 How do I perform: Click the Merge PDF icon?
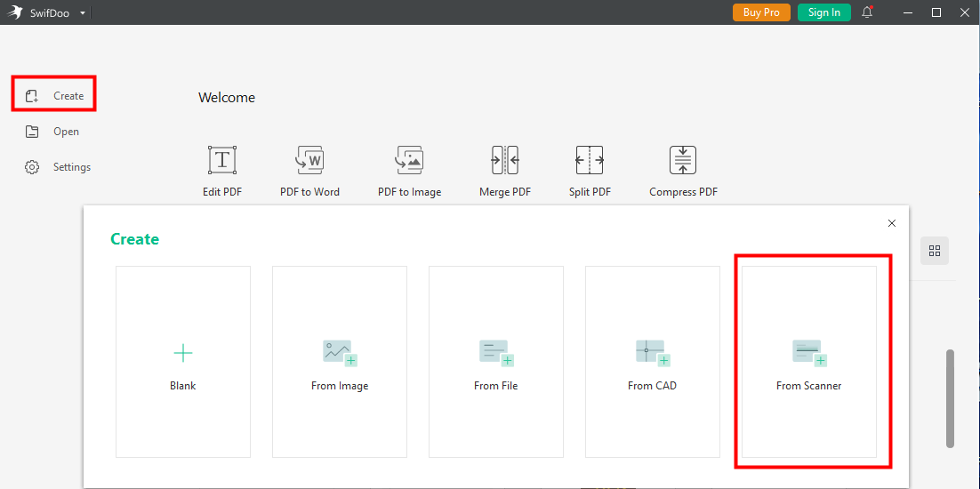pyautogui.click(x=505, y=161)
